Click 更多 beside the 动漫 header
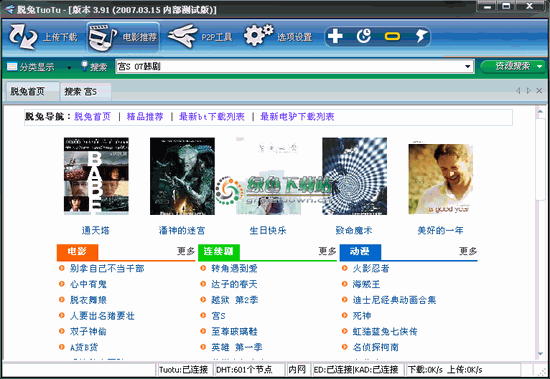The image size is (550, 379). tap(468, 251)
